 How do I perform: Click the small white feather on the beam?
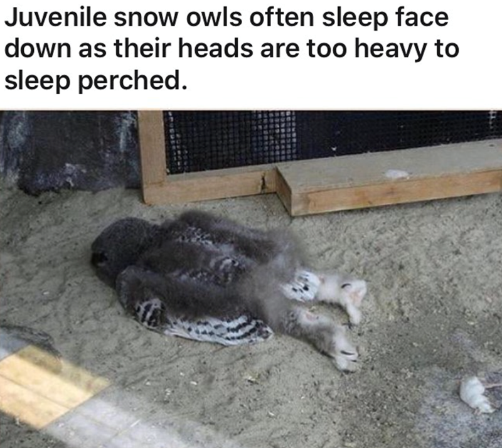coord(397,174)
